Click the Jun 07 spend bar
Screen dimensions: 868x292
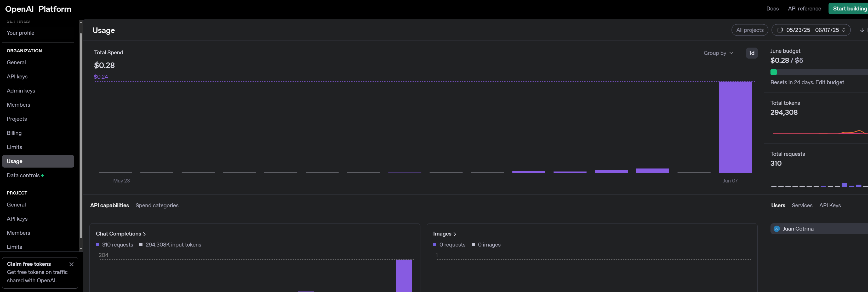click(x=735, y=127)
